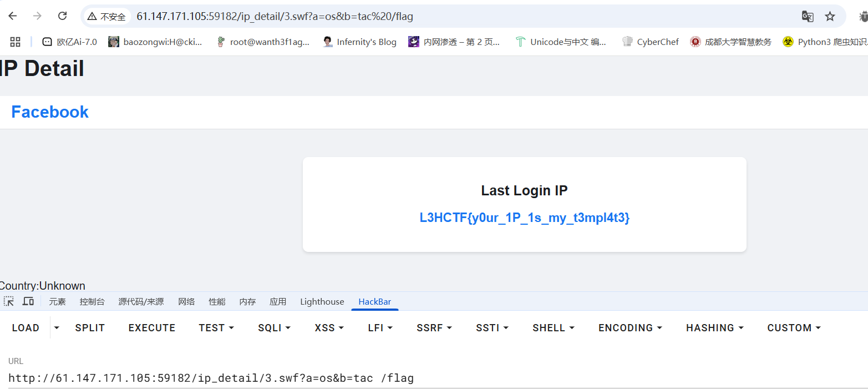This screenshot has height=389, width=868.
Task: Click the not-secure warning badge
Action: [x=106, y=17]
